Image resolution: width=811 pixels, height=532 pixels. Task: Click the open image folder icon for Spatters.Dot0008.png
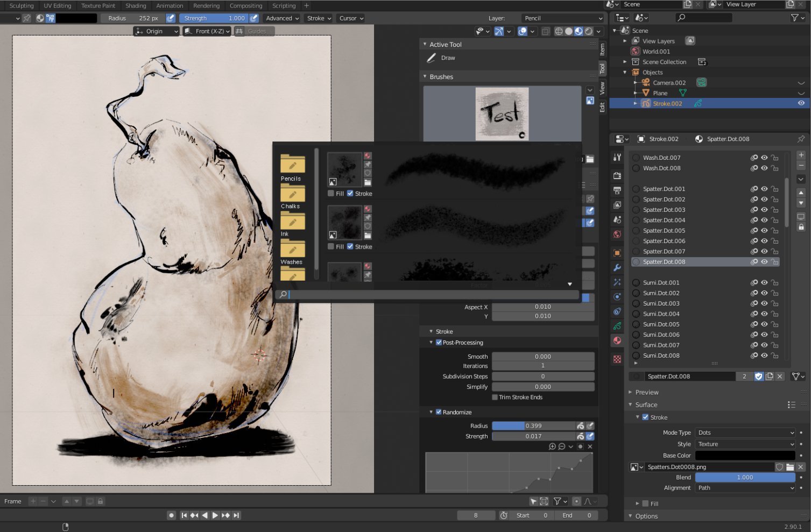coord(790,467)
